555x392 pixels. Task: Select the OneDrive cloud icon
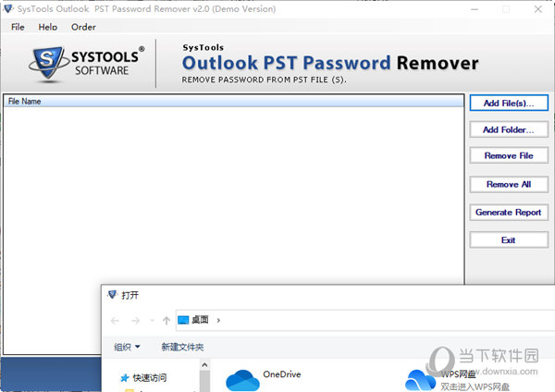242,380
